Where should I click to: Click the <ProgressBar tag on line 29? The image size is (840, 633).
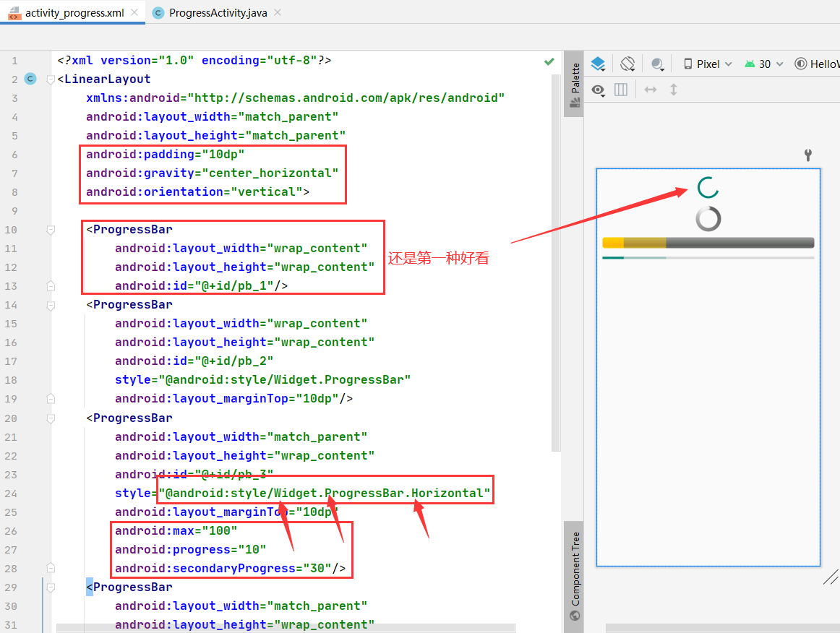(129, 587)
